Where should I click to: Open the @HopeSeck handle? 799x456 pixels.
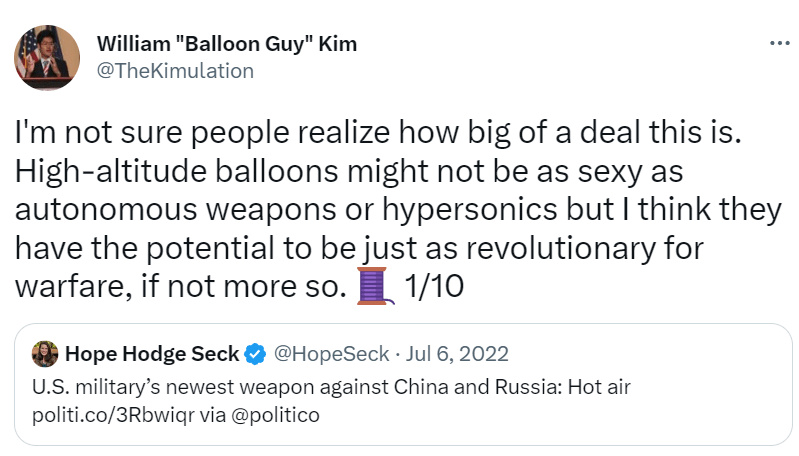[x=318, y=353]
